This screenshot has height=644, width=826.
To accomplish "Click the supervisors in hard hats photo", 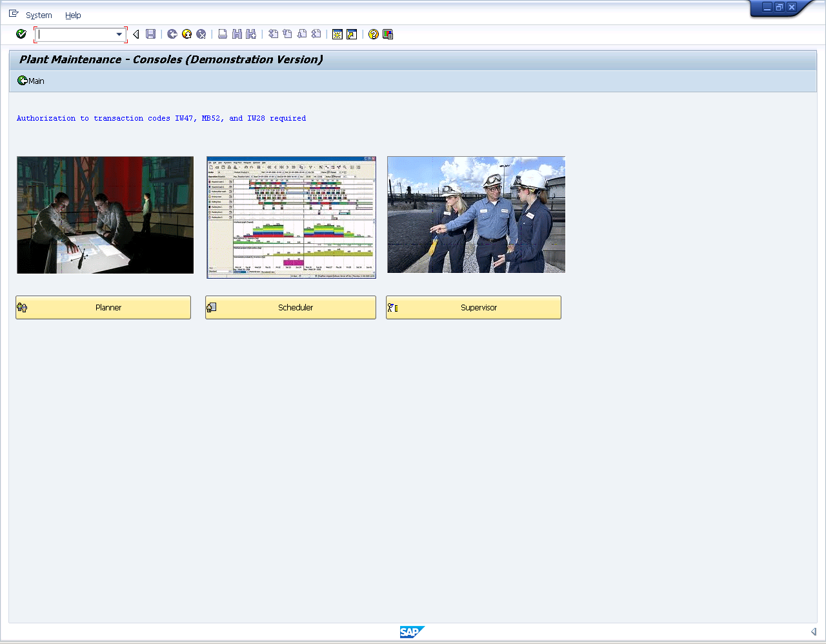I will coord(476,215).
